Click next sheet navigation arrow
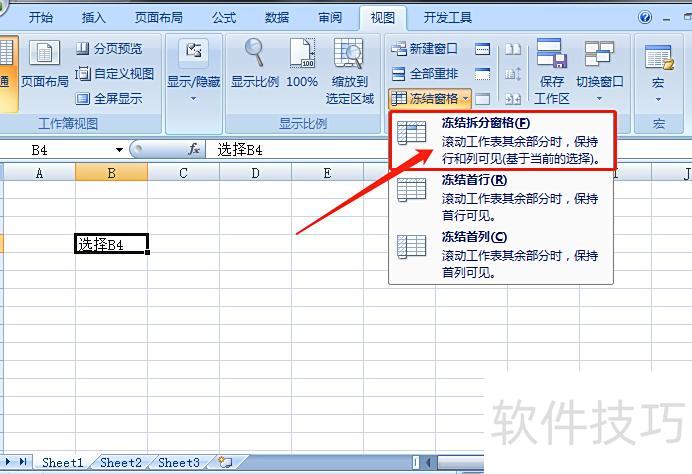 8,462
